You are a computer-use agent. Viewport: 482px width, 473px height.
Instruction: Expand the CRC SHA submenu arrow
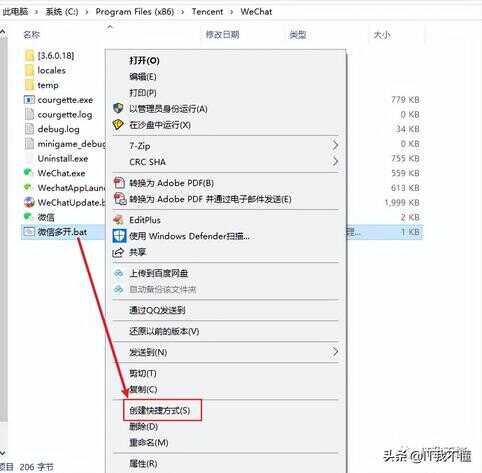click(x=335, y=162)
